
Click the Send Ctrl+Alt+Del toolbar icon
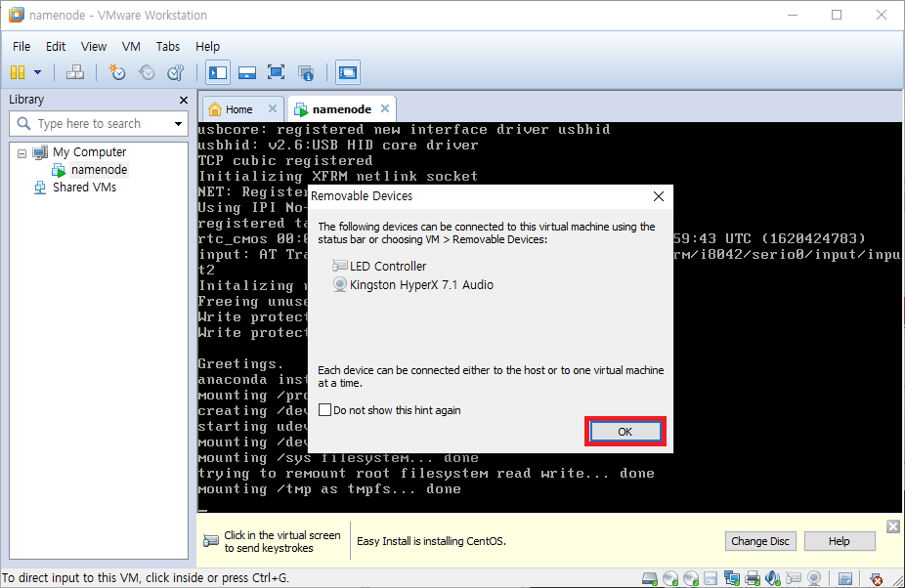tap(75, 72)
